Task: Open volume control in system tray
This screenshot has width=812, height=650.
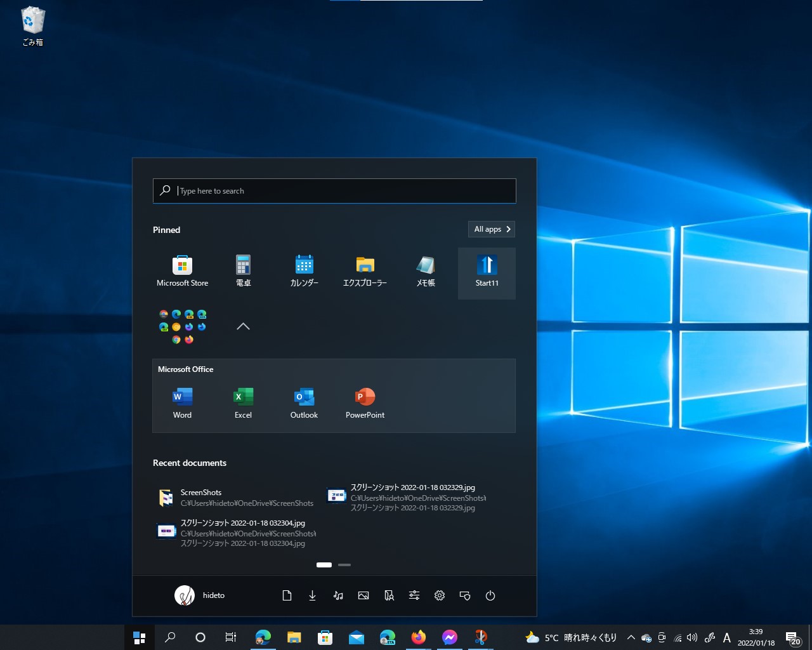Action: click(x=692, y=637)
